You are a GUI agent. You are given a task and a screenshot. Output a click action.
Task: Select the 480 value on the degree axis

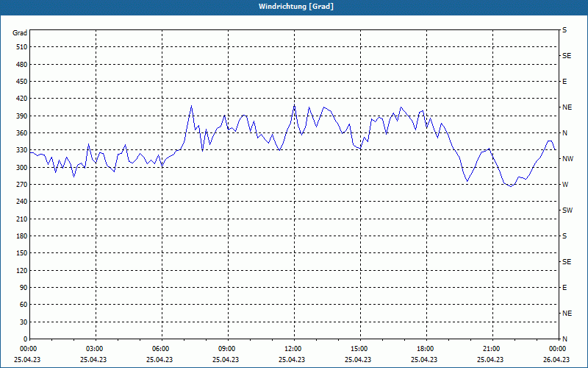pos(21,64)
